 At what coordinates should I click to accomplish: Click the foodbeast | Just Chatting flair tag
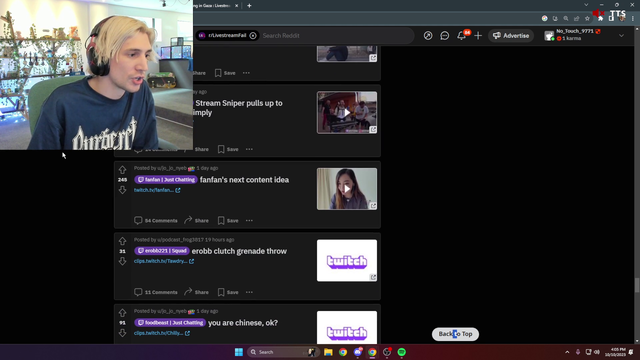(x=170, y=323)
